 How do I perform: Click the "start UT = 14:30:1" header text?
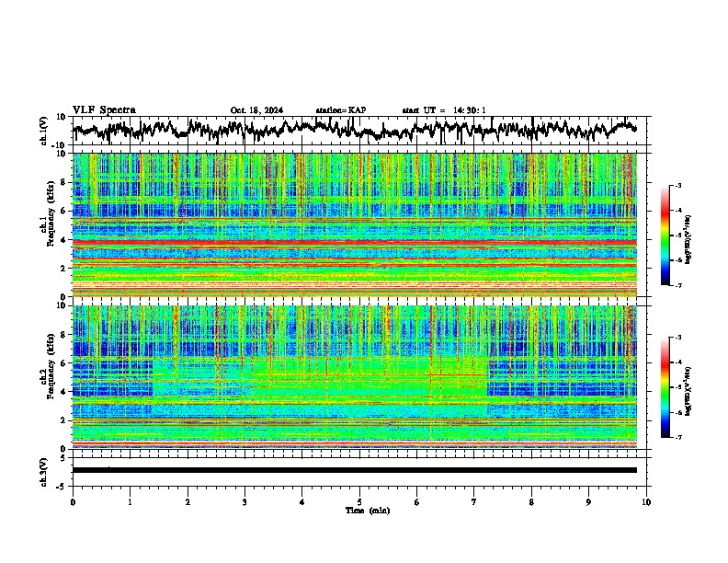444,110
